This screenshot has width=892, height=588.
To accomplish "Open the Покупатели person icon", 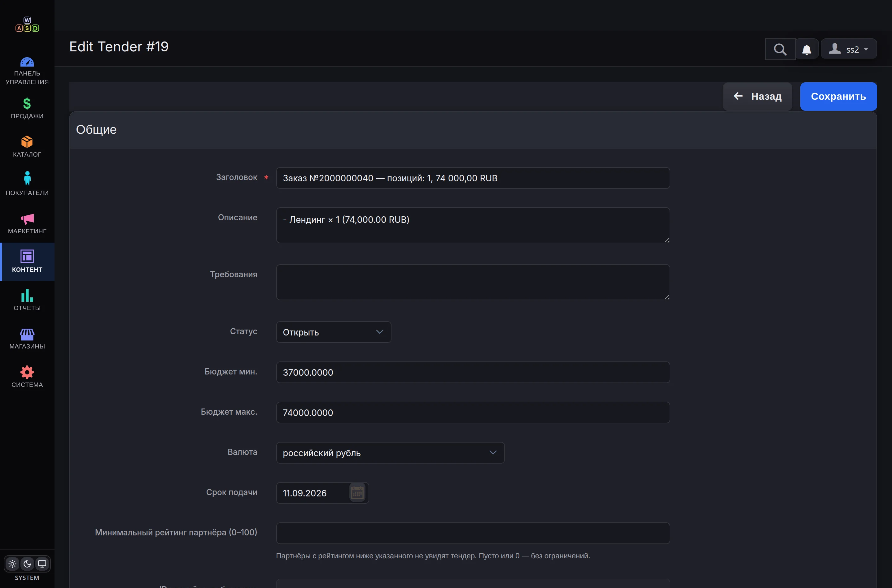I will tap(27, 179).
